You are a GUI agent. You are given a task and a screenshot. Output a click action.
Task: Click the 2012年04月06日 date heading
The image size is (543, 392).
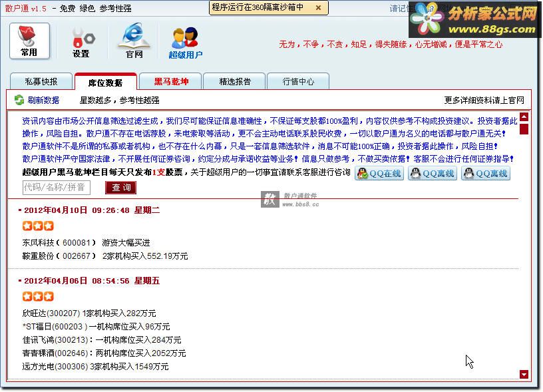pyautogui.click(x=92, y=281)
